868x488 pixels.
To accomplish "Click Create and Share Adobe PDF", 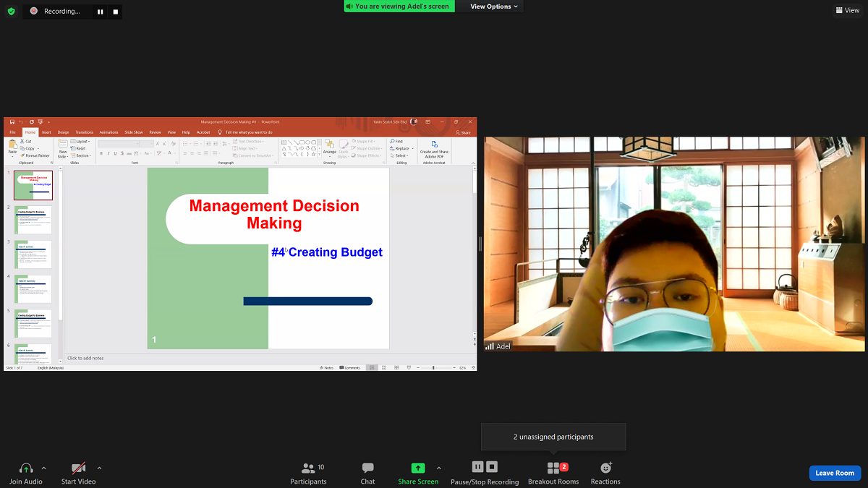I will pos(434,148).
